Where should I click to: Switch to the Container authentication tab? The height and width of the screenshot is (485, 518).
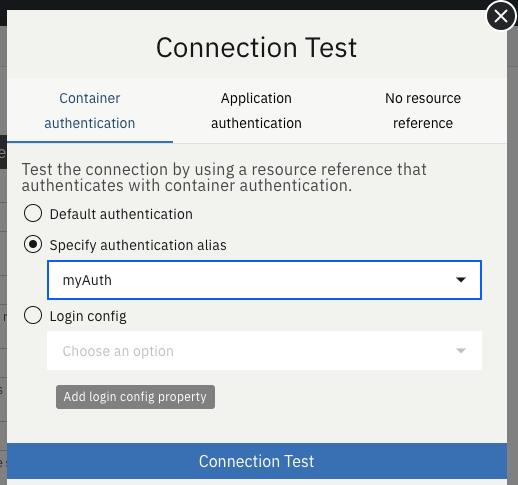pos(90,111)
